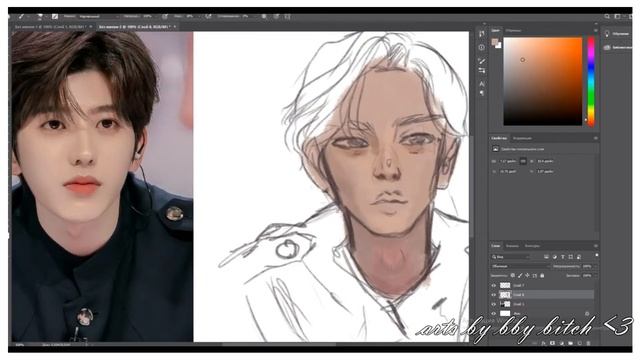Hide the third layer below Слой 6
This screenshot has width=640, height=360.
pos(493,304)
